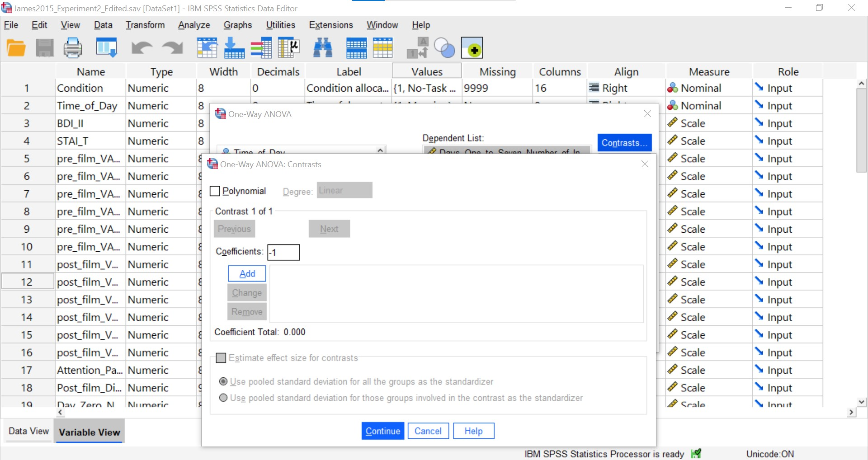Open Find using the binoculars icon
The image size is (868, 460).
point(323,48)
